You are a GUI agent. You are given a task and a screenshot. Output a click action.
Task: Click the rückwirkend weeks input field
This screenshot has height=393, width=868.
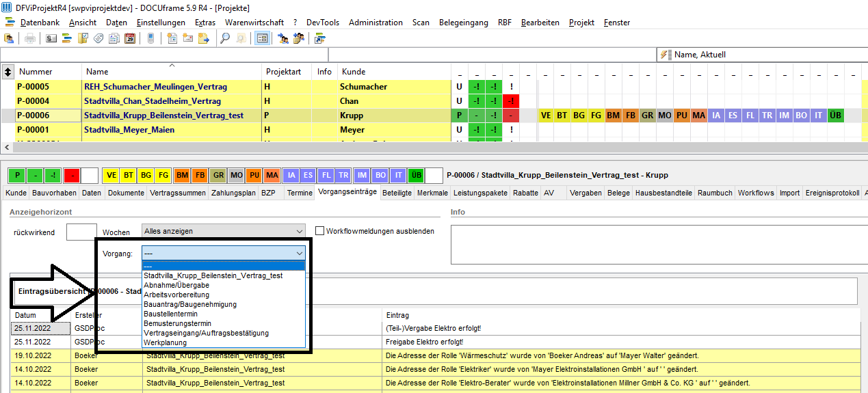tap(81, 232)
